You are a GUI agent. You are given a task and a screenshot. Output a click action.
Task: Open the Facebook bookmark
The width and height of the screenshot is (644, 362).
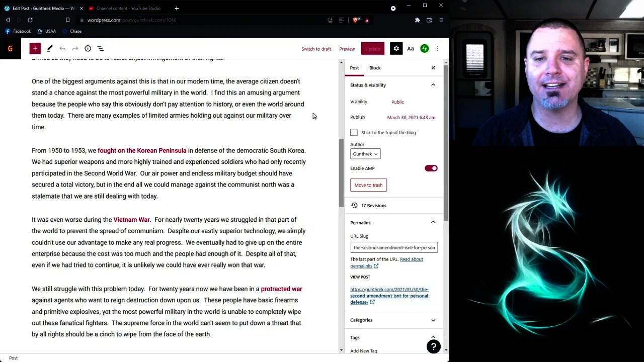(x=19, y=31)
